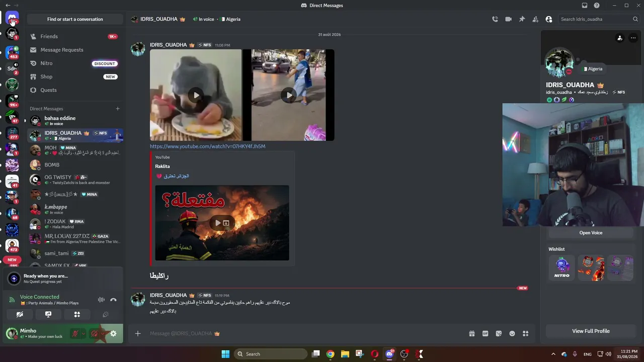Open the emoji picker

pyautogui.click(x=512, y=333)
